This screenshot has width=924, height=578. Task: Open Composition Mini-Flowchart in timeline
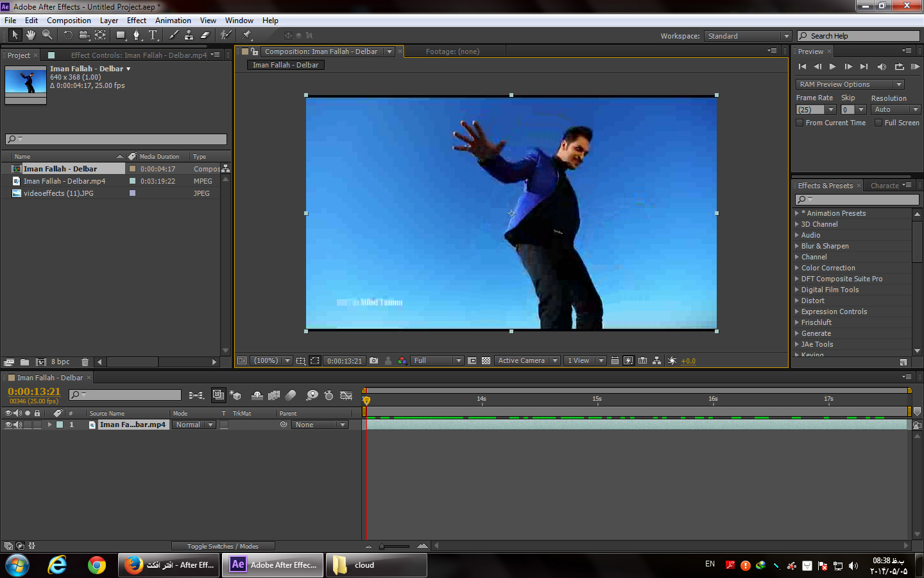(x=196, y=396)
